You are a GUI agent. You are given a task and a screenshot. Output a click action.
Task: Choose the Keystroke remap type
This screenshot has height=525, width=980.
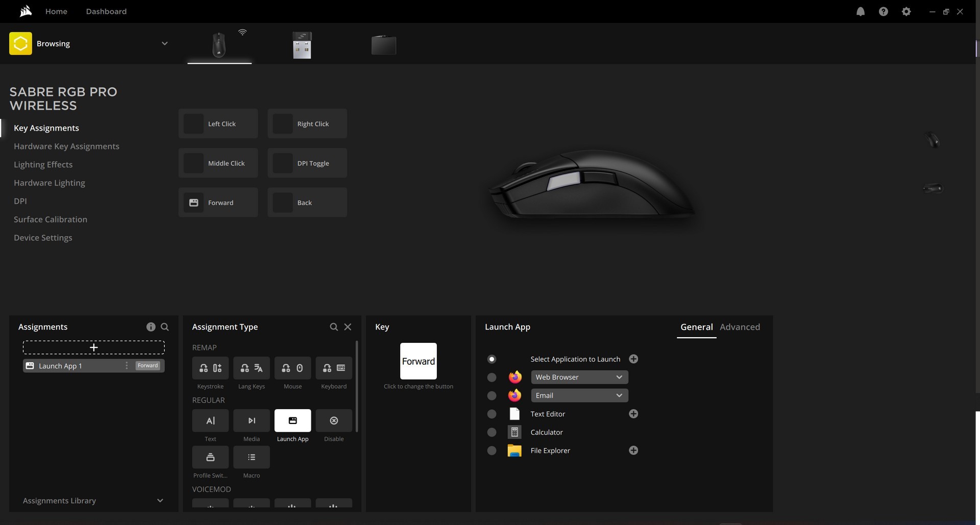[210, 368]
